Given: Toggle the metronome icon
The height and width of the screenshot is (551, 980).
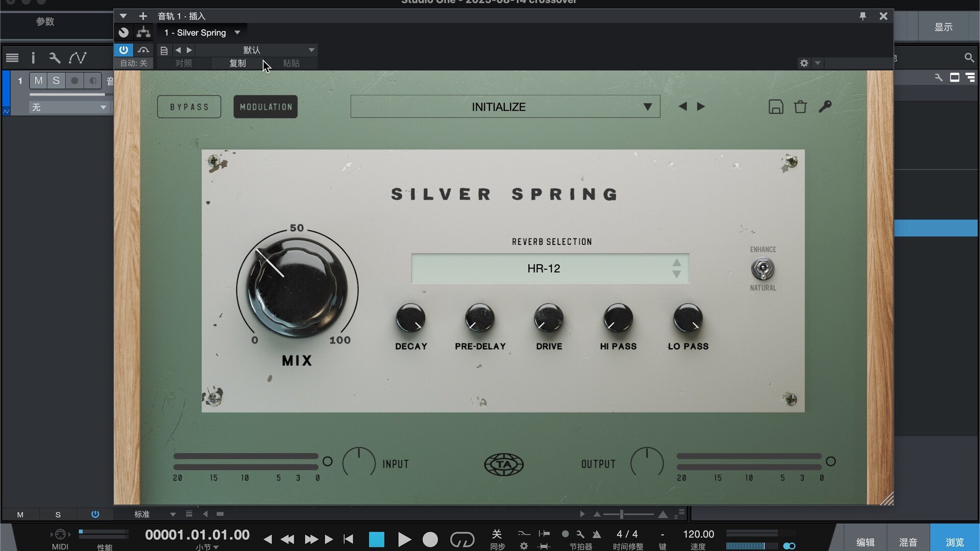Looking at the screenshot, I should pyautogui.click(x=596, y=534).
